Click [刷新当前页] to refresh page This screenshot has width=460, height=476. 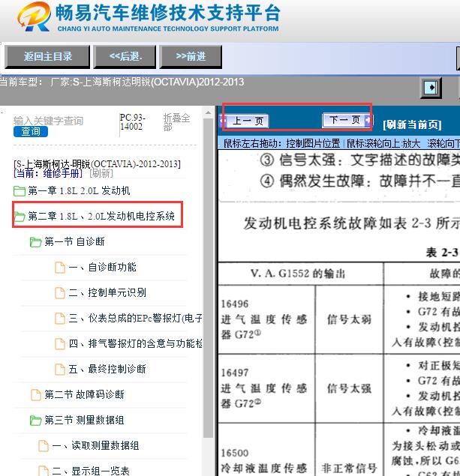coord(412,124)
